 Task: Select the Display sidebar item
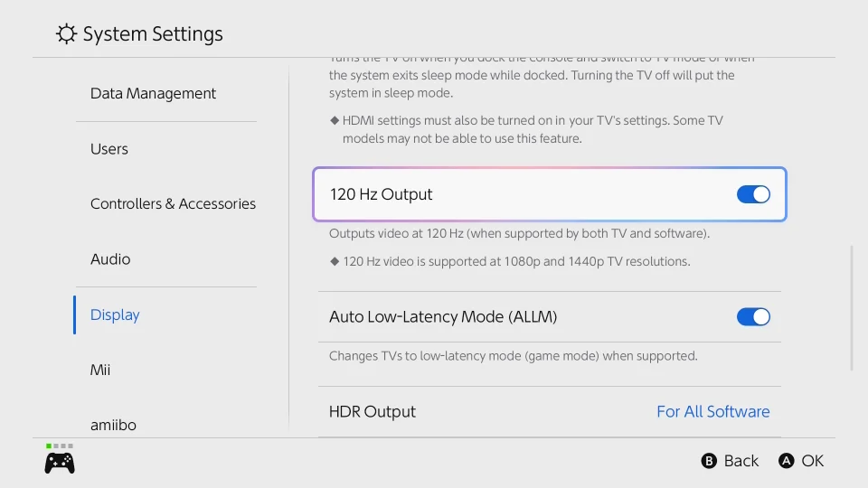115,314
